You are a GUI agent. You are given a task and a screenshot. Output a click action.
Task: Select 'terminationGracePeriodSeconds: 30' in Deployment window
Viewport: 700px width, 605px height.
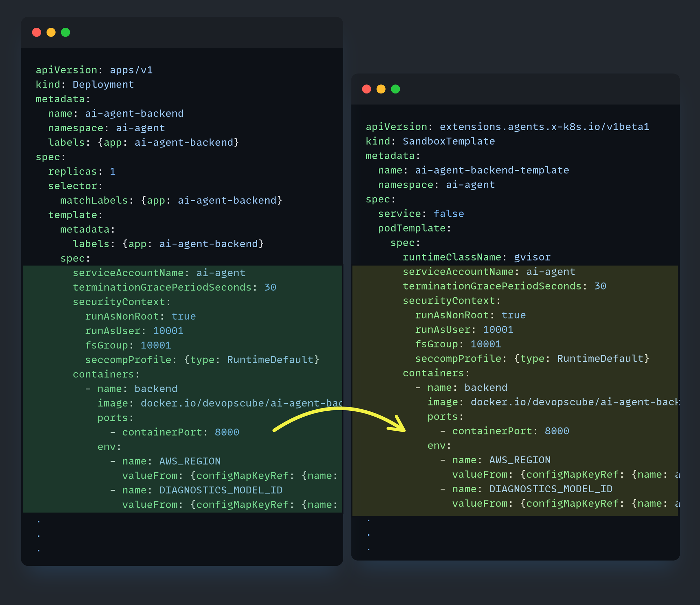coord(175,287)
